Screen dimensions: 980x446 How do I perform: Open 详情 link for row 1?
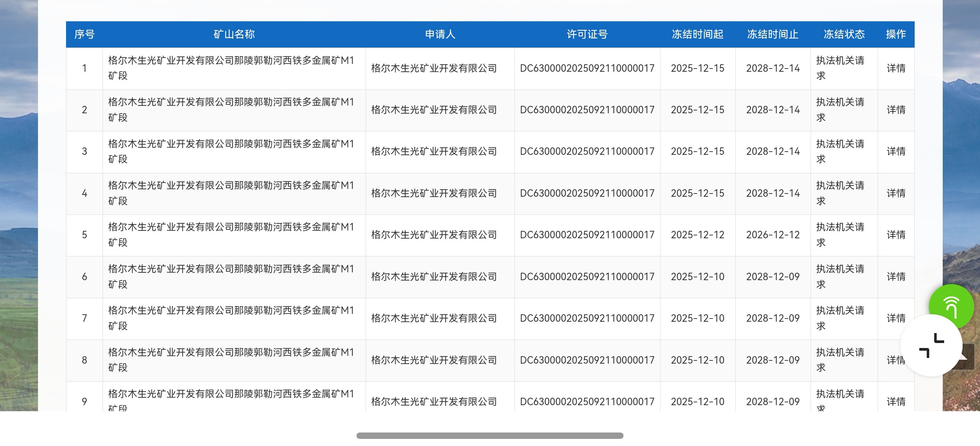[x=895, y=69]
